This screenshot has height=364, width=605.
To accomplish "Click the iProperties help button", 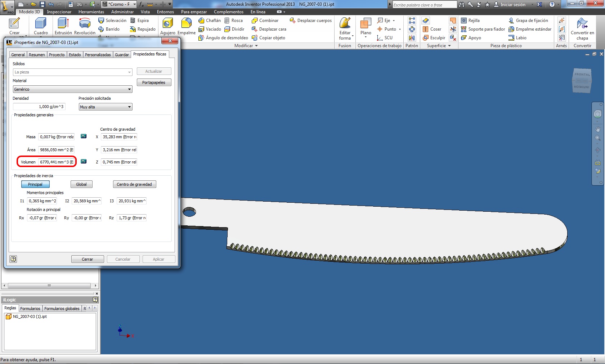I will click(13, 259).
